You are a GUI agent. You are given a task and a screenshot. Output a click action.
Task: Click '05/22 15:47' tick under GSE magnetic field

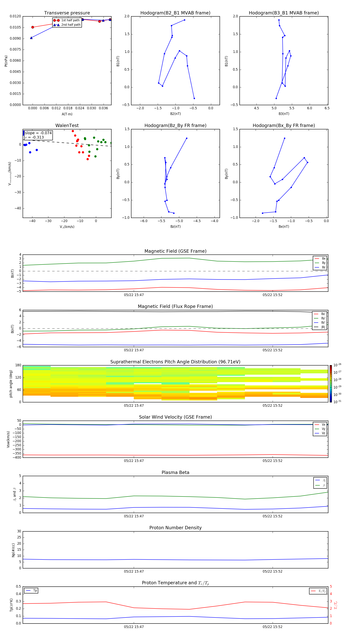pyautogui.click(x=134, y=295)
